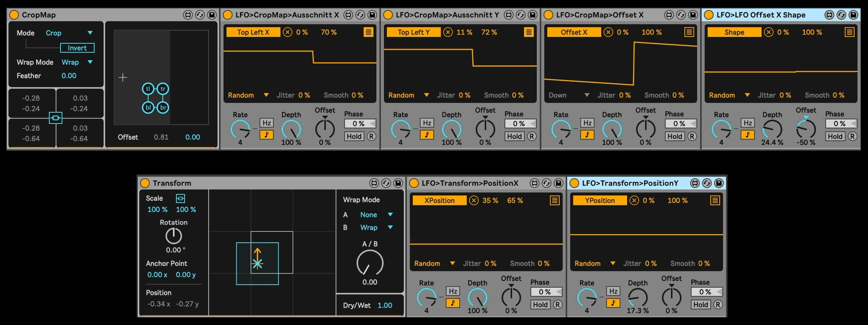Click the Dry/Wet value field in Transform
868x325 pixels.
coord(385,306)
